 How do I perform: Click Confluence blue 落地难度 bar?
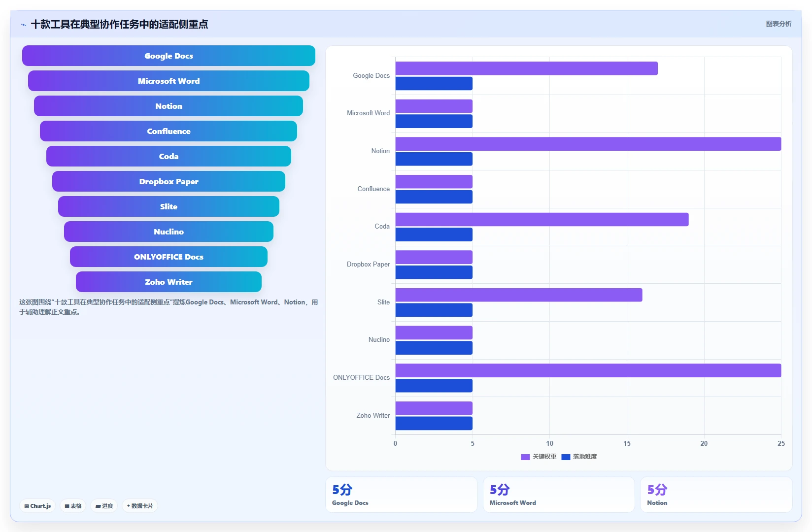[434, 197]
